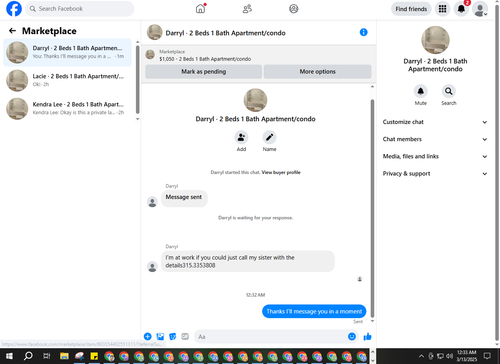Viewport: 500px width, 364px height.
Task: Open more actions plus icon in composer
Action: pyautogui.click(x=148, y=337)
